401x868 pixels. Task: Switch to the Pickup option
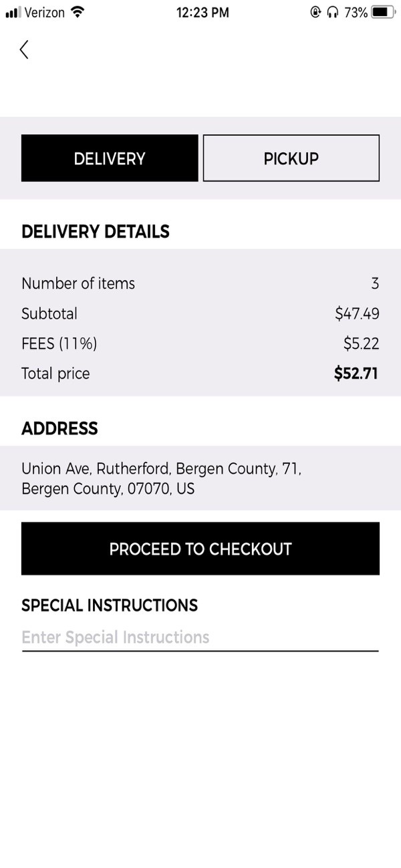(291, 158)
